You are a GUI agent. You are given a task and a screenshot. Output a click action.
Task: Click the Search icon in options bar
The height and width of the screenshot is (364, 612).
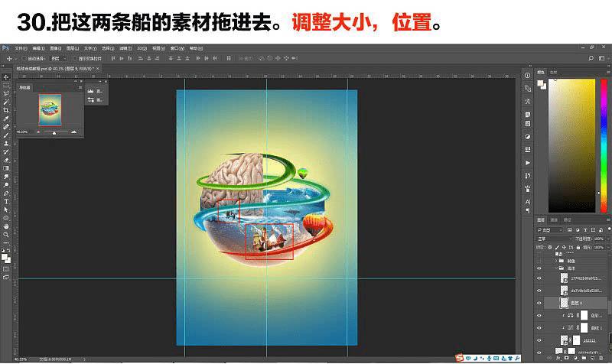coord(591,58)
